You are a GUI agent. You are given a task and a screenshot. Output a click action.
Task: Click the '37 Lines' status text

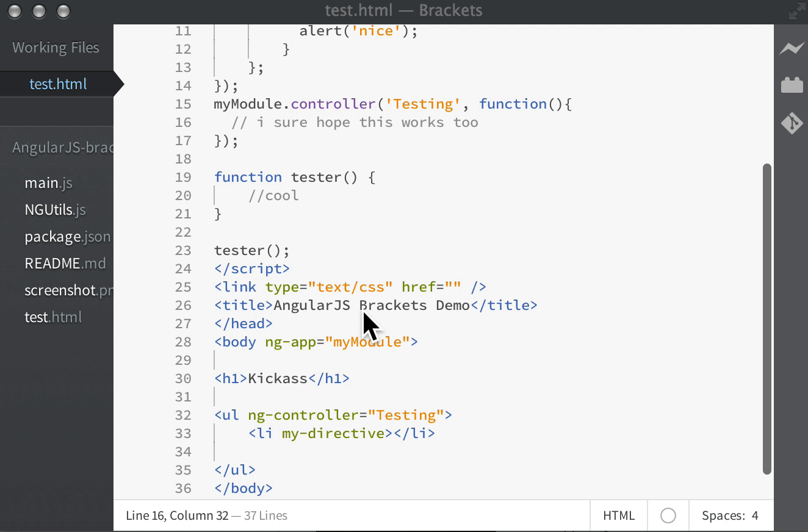point(265,516)
